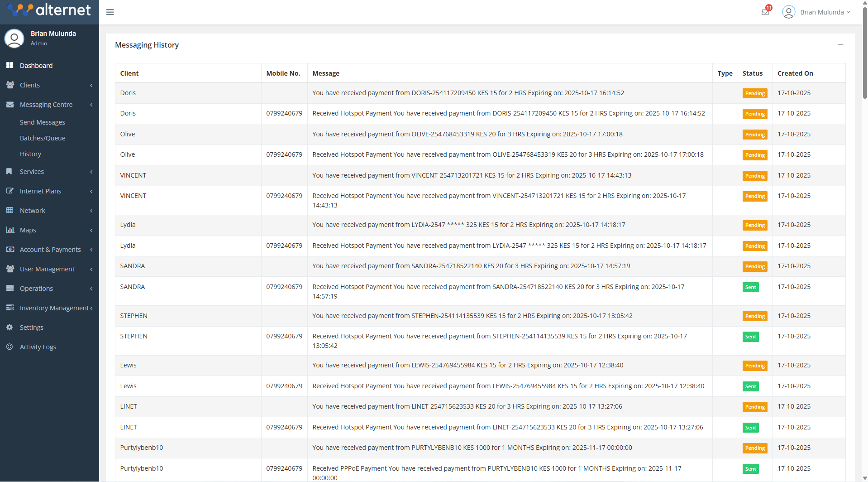Collapse the Messaging History panel
Viewport: 868px width, 482px height.
coord(840,44)
